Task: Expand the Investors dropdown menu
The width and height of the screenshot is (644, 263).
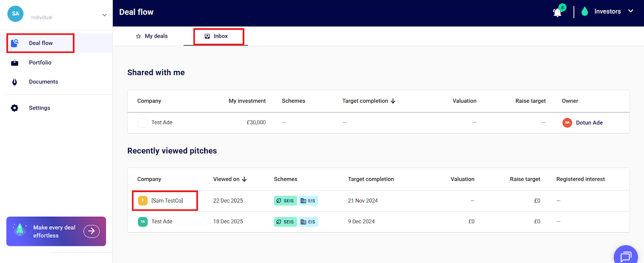Action: click(x=631, y=11)
